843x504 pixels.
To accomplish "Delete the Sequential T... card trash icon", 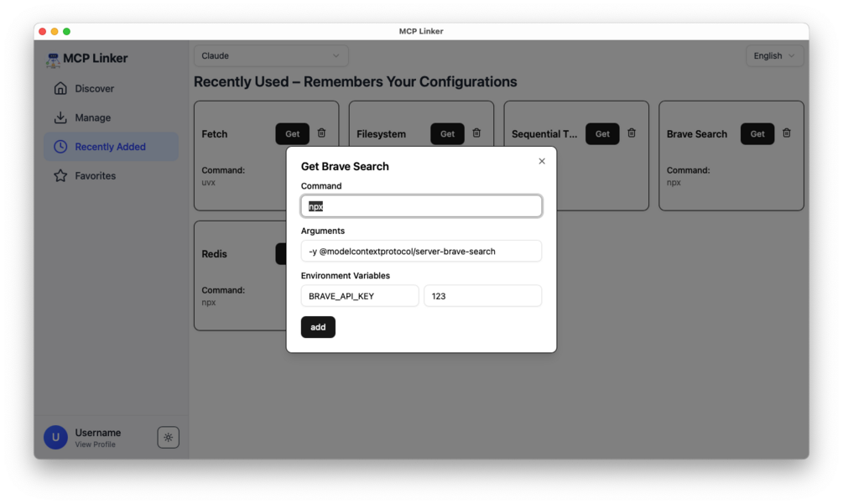I will click(632, 132).
